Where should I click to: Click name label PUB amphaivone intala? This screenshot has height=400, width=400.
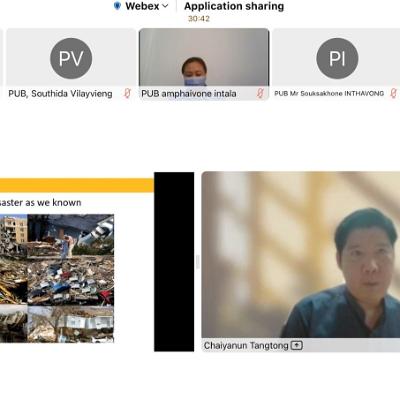[189, 93]
